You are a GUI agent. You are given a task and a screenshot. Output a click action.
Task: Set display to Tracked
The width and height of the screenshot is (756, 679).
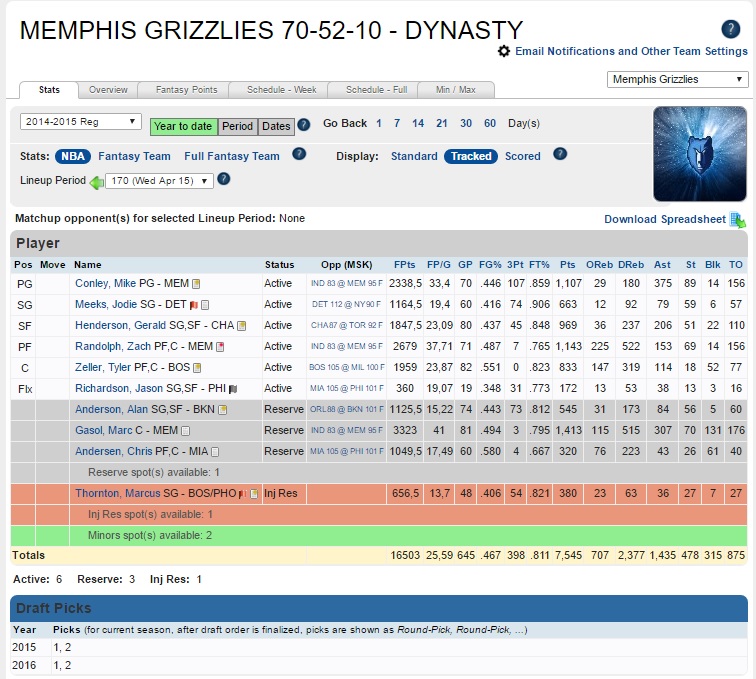[x=471, y=156]
